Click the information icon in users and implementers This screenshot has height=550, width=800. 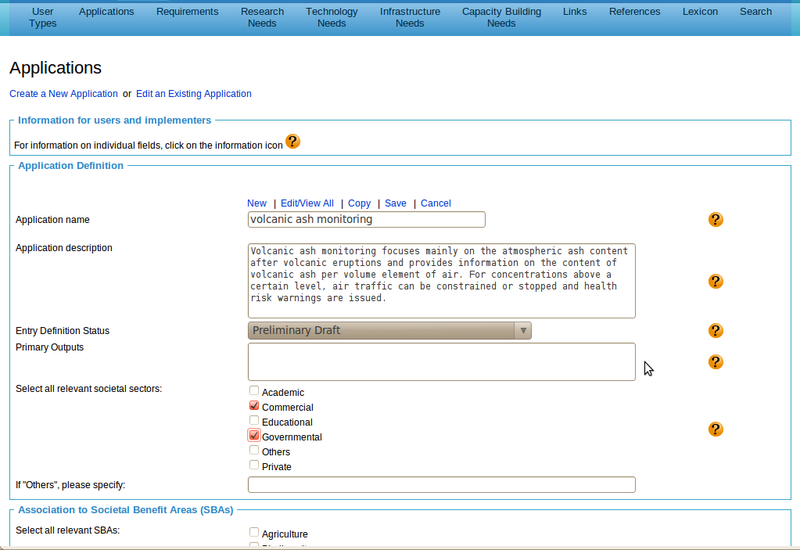point(292,142)
